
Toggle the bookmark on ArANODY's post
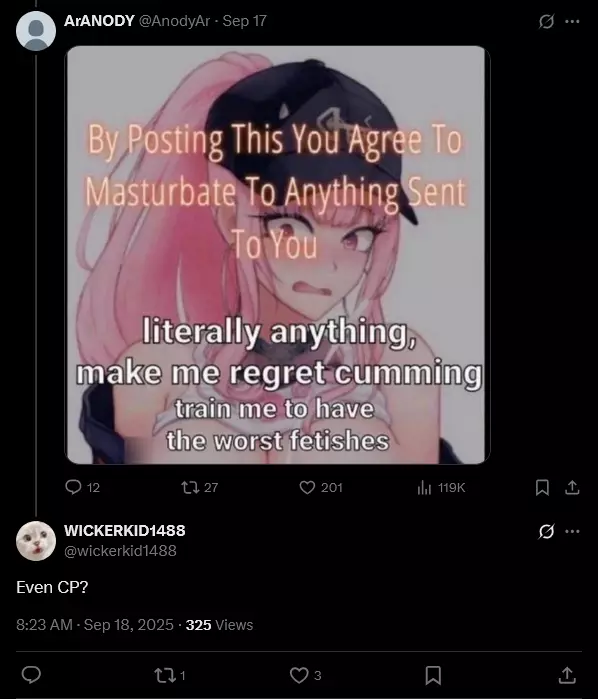tap(542, 488)
